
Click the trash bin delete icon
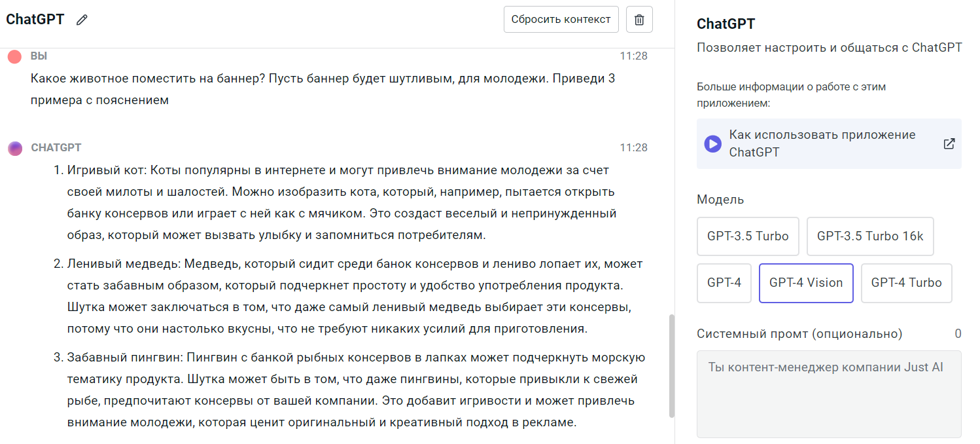[x=639, y=20]
